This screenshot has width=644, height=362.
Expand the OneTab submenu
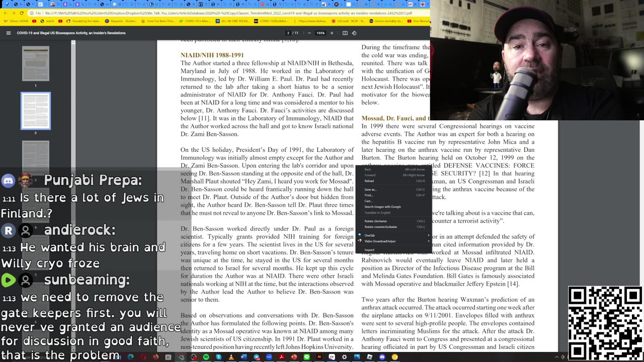point(393,235)
